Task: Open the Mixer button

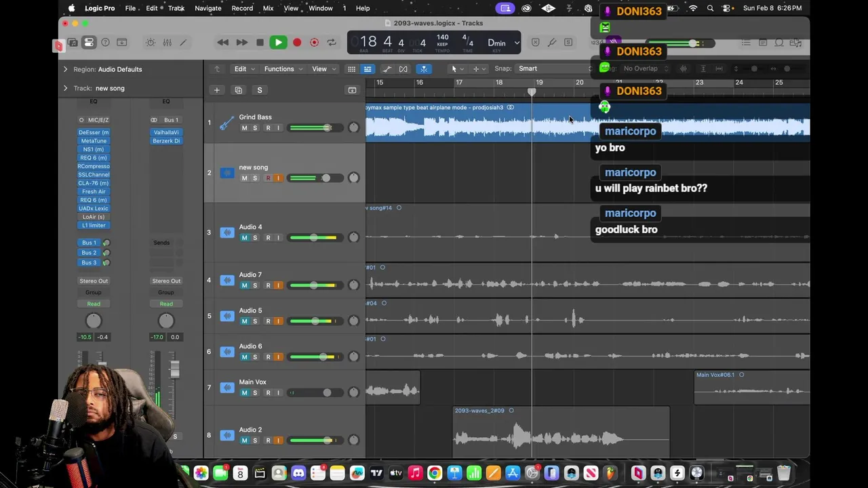Action: pos(167,43)
